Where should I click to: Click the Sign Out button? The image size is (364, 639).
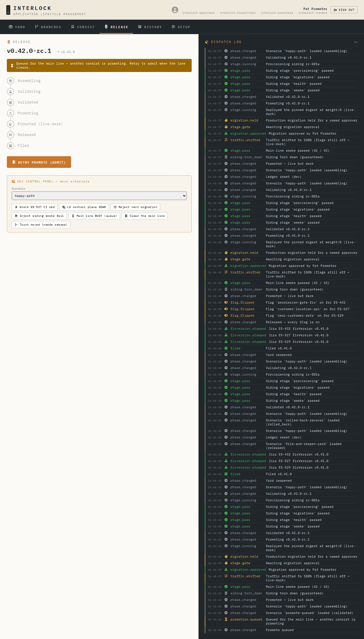point(344,10)
